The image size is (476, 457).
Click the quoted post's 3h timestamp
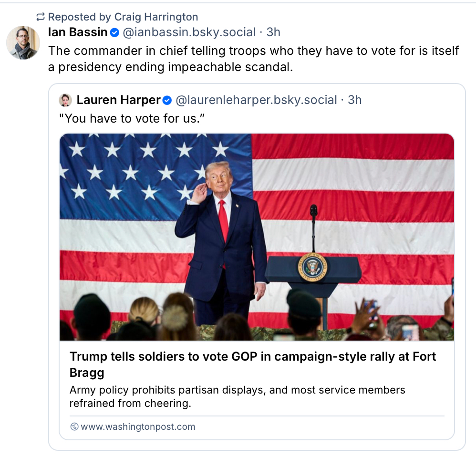pyautogui.click(x=355, y=100)
